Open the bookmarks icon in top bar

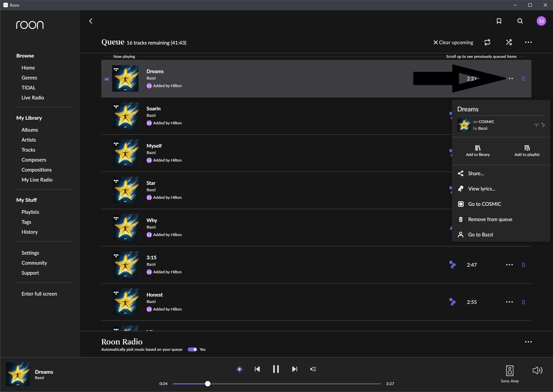[x=499, y=21]
